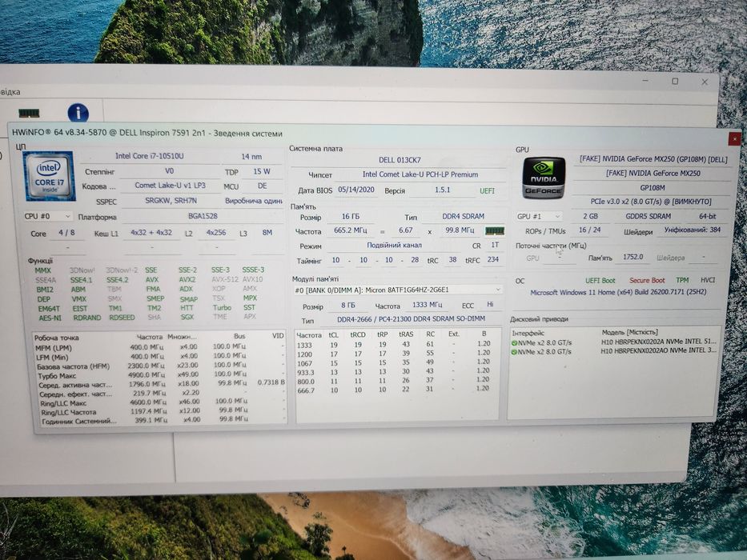This screenshot has height=560, width=747.
Task: Click the BIOS date 05/14/2020
Action: pyautogui.click(x=355, y=190)
